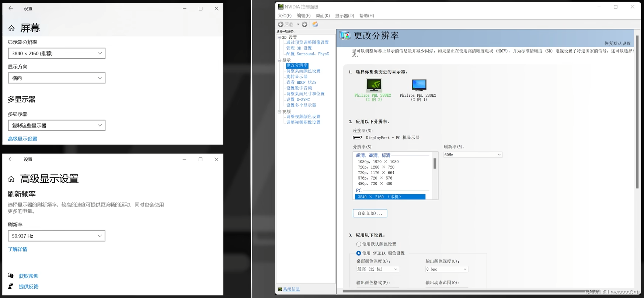The image size is (644, 298).
Task: Open the 帮助(H) menu
Action: pos(366,15)
